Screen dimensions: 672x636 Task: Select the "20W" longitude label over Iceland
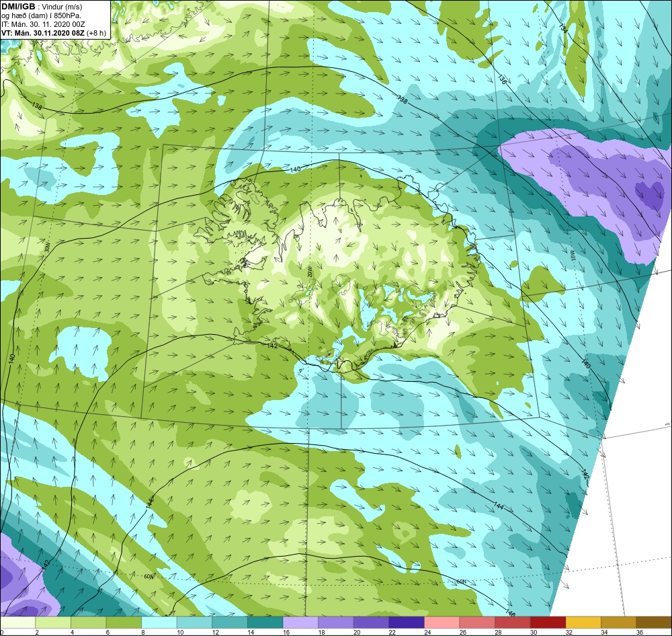pyautogui.click(x=309, y=272)
